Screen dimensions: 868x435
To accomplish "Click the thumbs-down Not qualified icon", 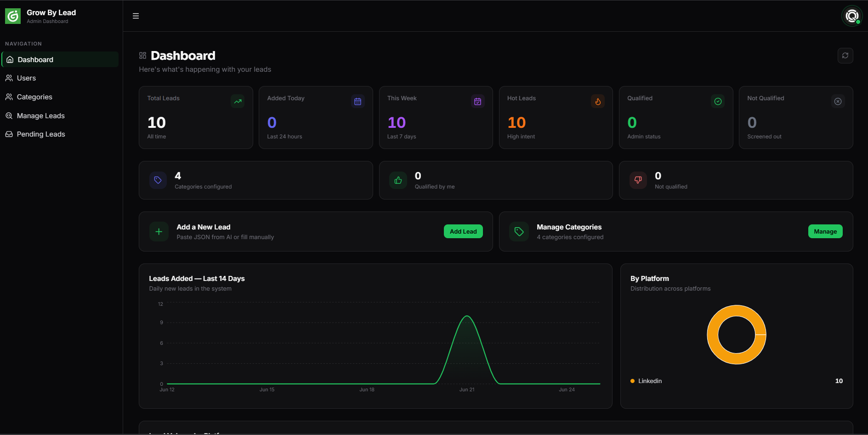I will 638,180.
